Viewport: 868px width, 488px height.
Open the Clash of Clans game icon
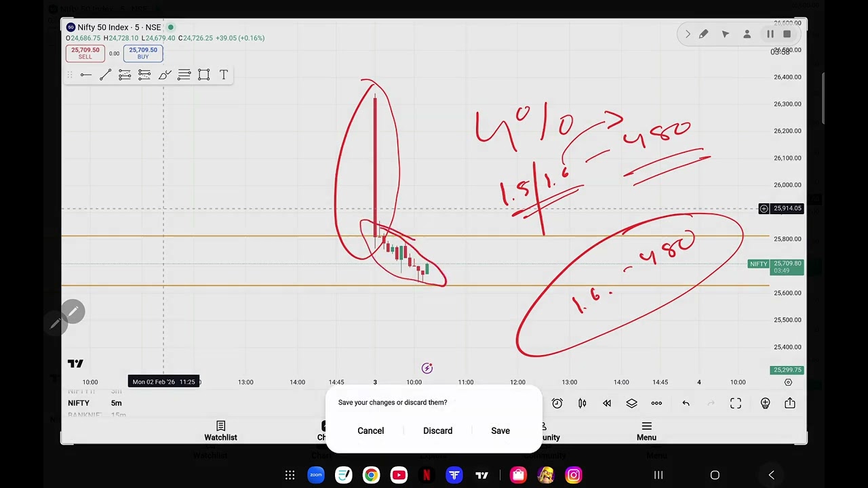click(x=546, y=475)
